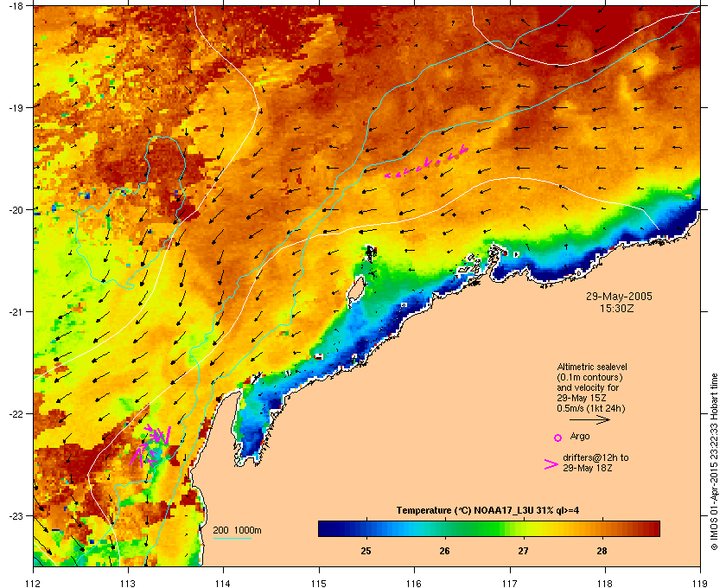Click longitude axis label 117

pos(509,584)
